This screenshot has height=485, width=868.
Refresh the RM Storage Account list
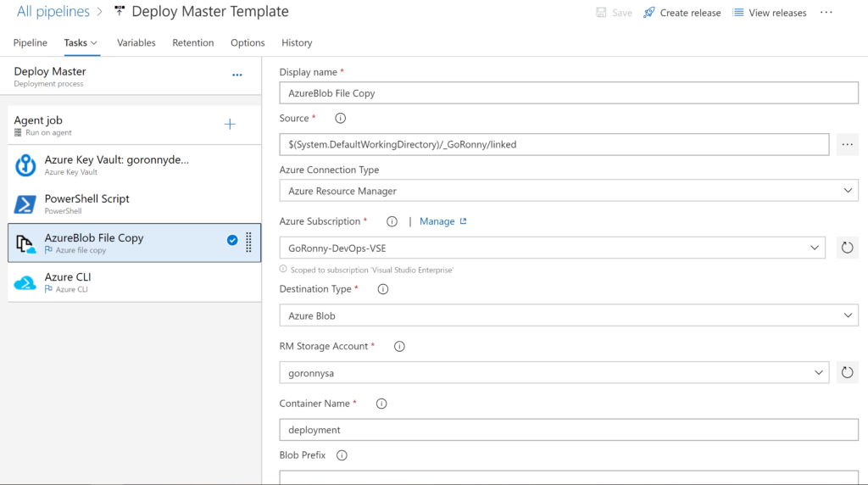[x=847, y=372]
